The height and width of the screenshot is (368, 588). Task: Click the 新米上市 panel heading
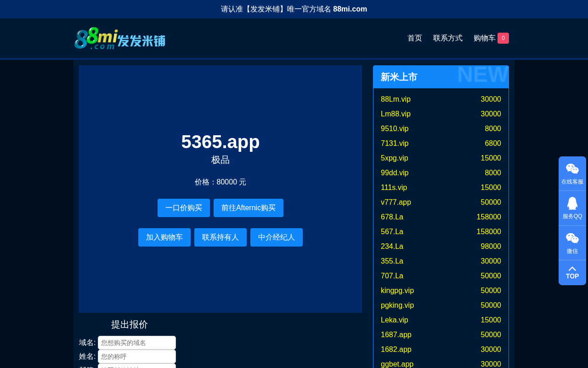(x=399, y=77)
